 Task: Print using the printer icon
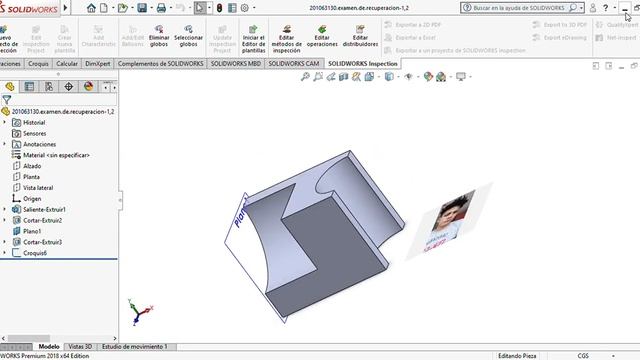pos(161,8)
